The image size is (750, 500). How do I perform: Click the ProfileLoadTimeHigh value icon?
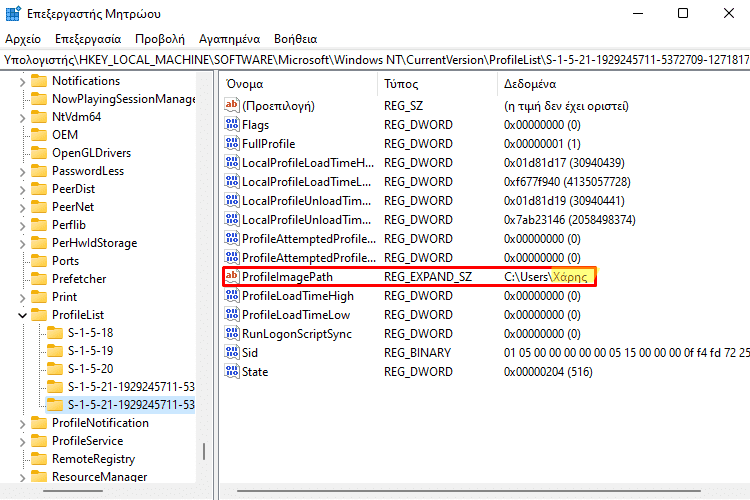point(232,296)
